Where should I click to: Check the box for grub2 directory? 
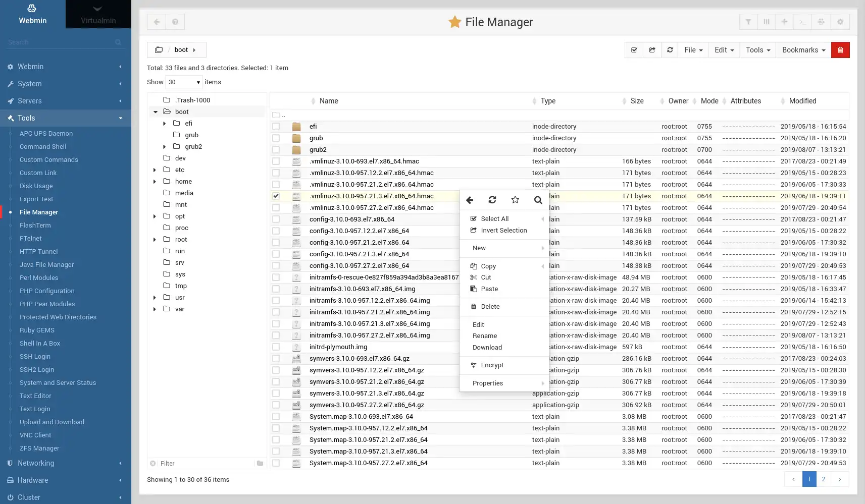(276, 150)
